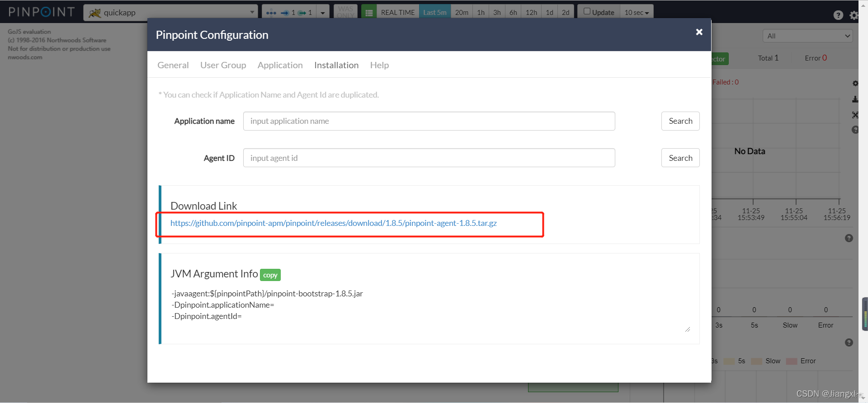Screen dimensions: 868x403
Task: Click the scatter chart help icon
Action: click(x=855, y=130)
